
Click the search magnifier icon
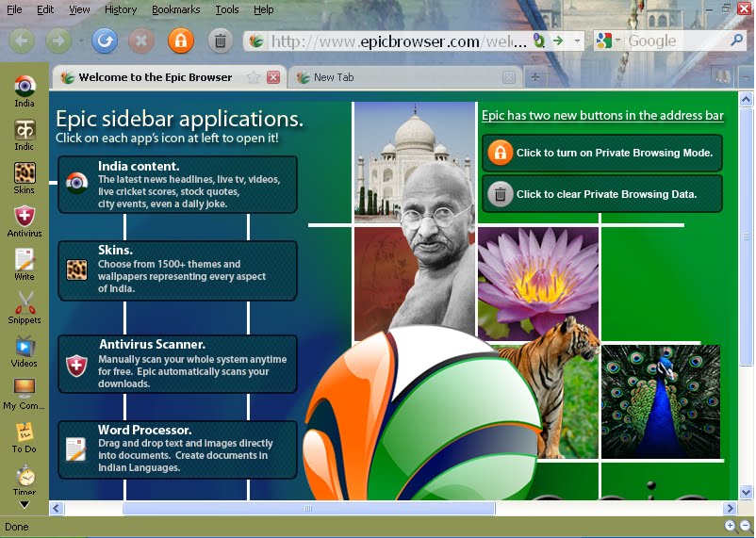737,41
